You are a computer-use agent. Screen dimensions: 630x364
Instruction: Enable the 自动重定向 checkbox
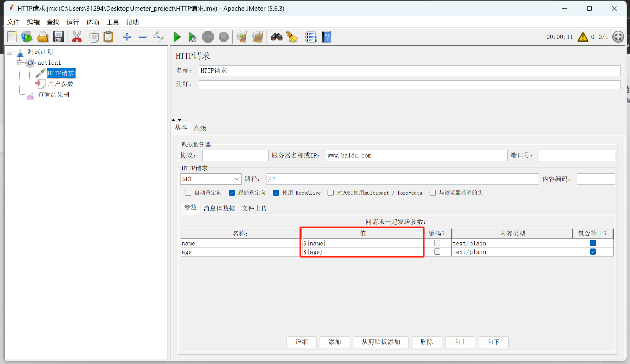click(x=188, y=193)
